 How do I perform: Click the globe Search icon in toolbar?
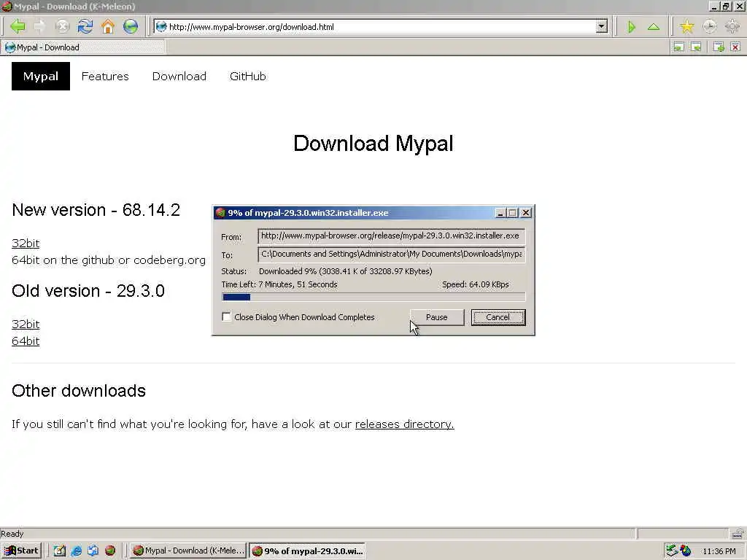130,26
